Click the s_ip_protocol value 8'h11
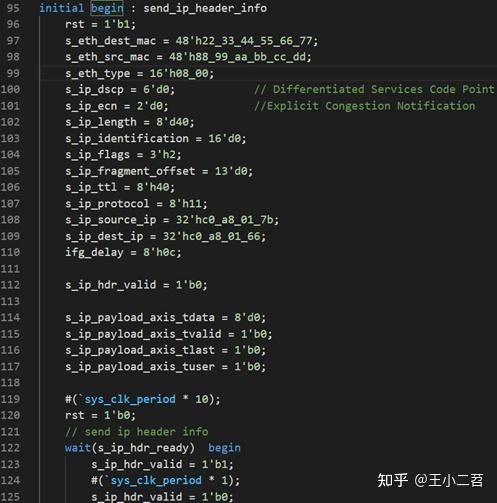 click(x=185, y=204)
